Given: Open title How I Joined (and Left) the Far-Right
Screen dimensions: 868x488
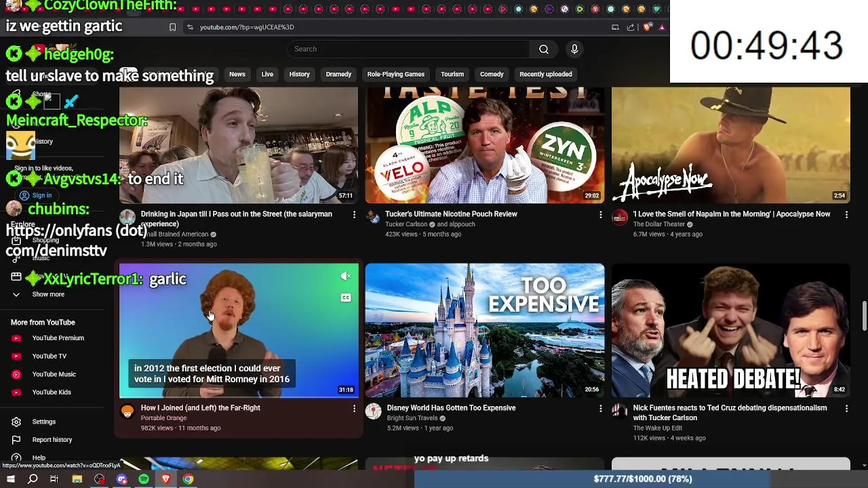Looking at the screenshot, I should click(x=201, y=408).
